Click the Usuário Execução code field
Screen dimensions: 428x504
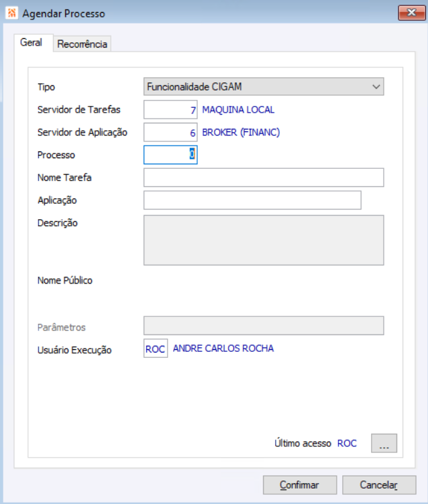(155, 349)
